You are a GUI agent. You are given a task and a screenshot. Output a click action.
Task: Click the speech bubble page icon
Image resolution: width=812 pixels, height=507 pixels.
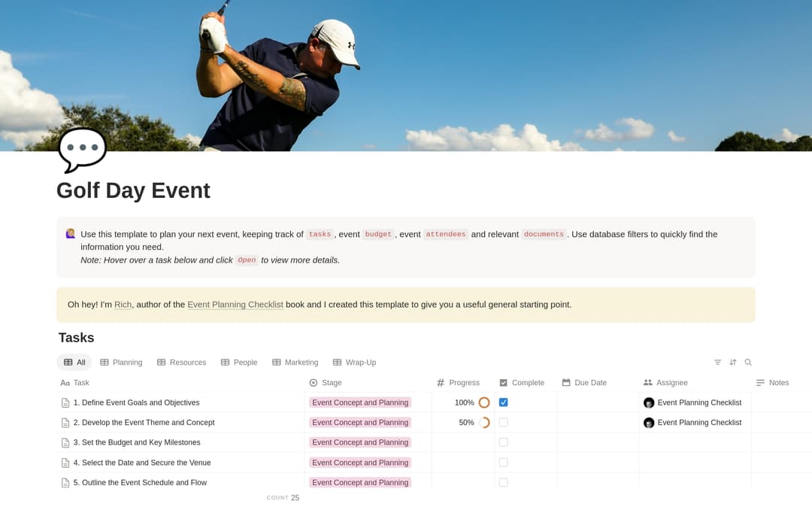83,150
